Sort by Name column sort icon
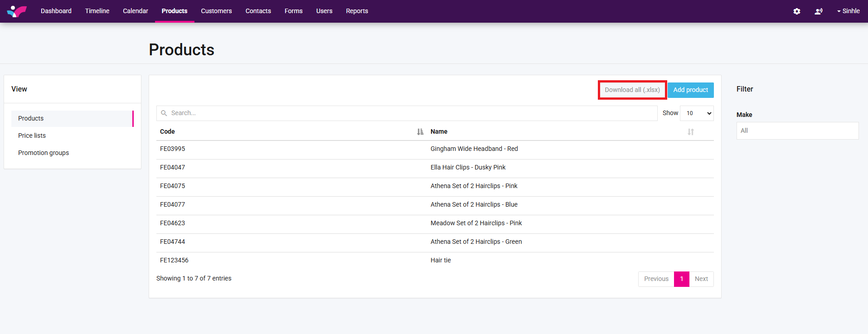The image size is (868, 334). pyautogui.click(x=690, y=132)
